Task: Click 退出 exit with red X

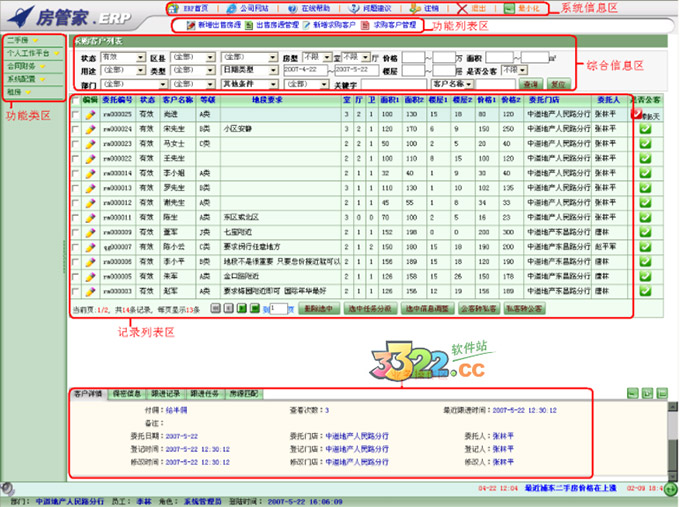Action: tap(472, 8)
